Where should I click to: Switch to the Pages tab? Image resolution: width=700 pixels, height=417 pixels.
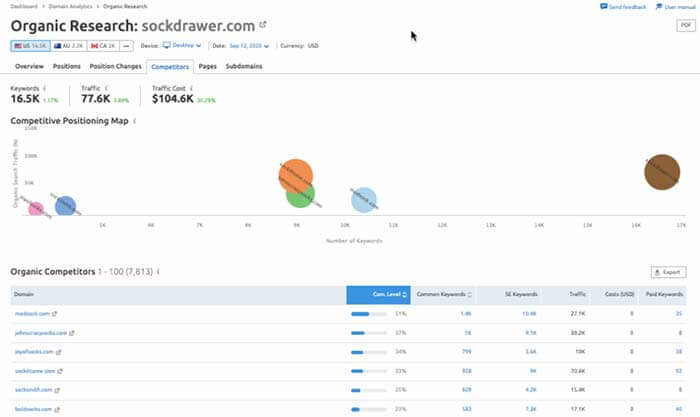[x=208, y=67]
